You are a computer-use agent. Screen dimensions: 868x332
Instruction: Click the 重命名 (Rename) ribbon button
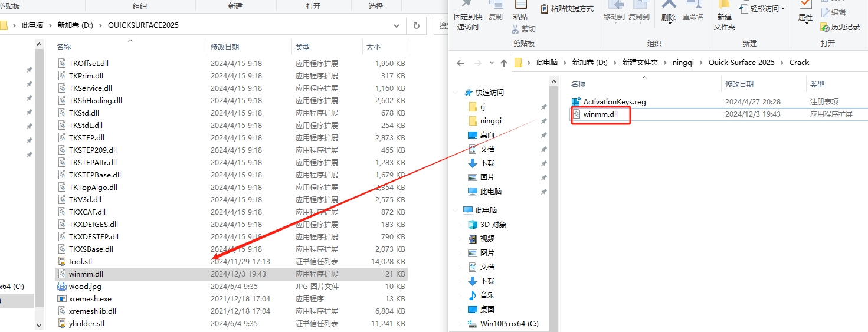click(693, 12)
